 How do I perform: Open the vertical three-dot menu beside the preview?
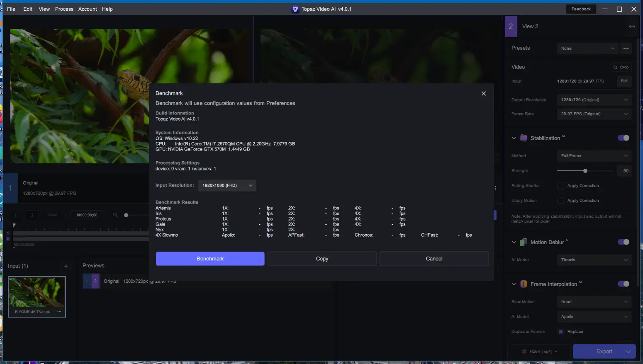(496, 188)
